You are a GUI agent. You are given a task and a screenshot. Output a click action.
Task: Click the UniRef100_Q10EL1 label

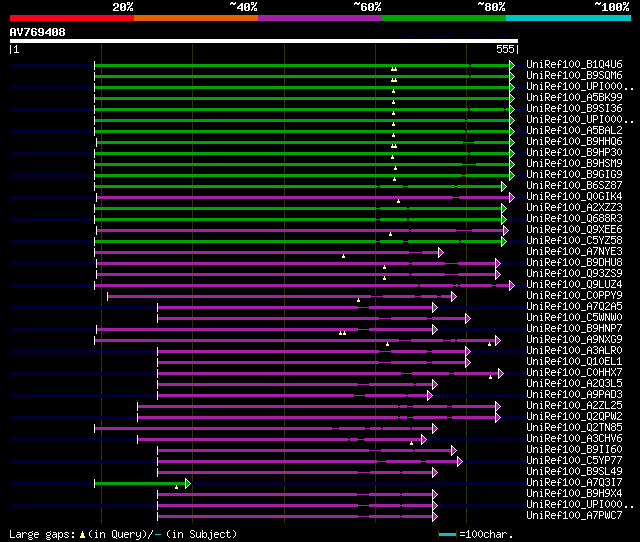574,362
